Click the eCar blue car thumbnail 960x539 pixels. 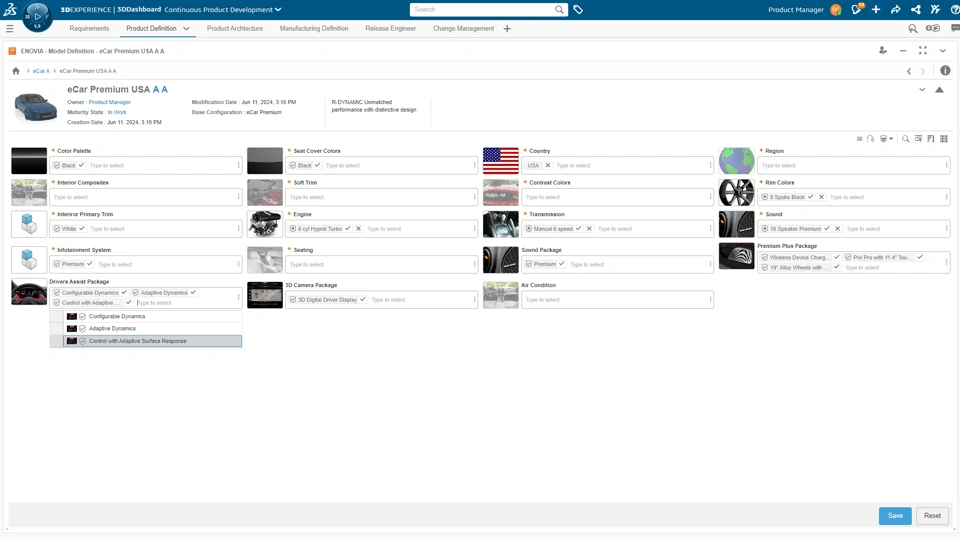[36, 107]
